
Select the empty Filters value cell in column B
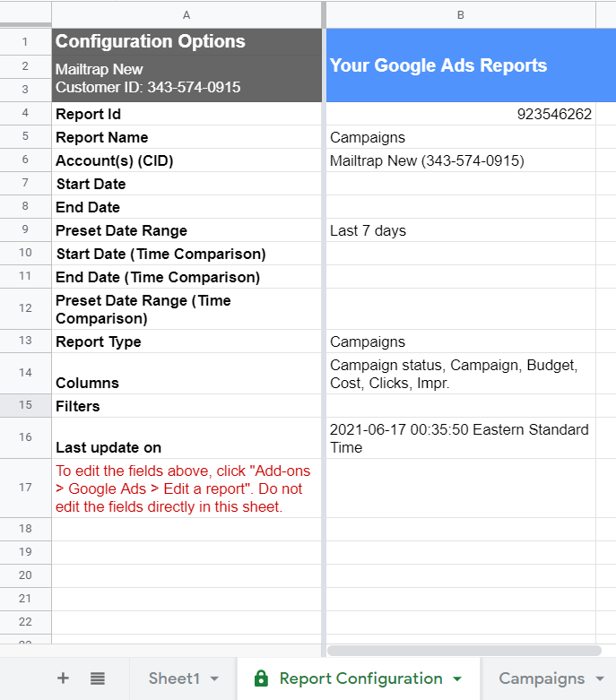click(461, 406)
